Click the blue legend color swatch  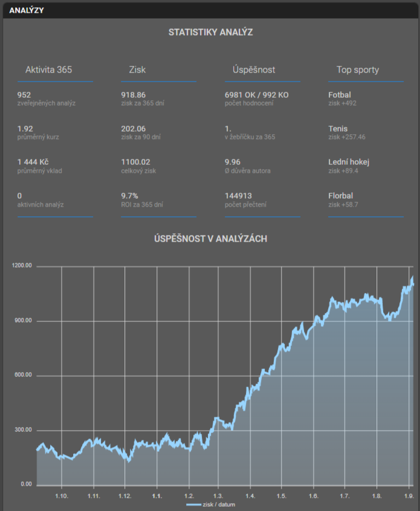click(193, 504)
